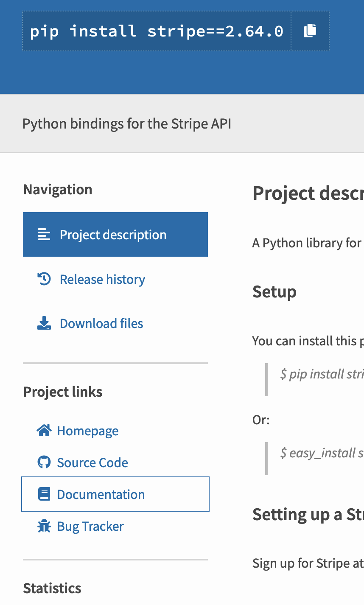This screenshot has height=605, width=364.
Task: Click the Project description list icon
Action: tap(44, 235)
